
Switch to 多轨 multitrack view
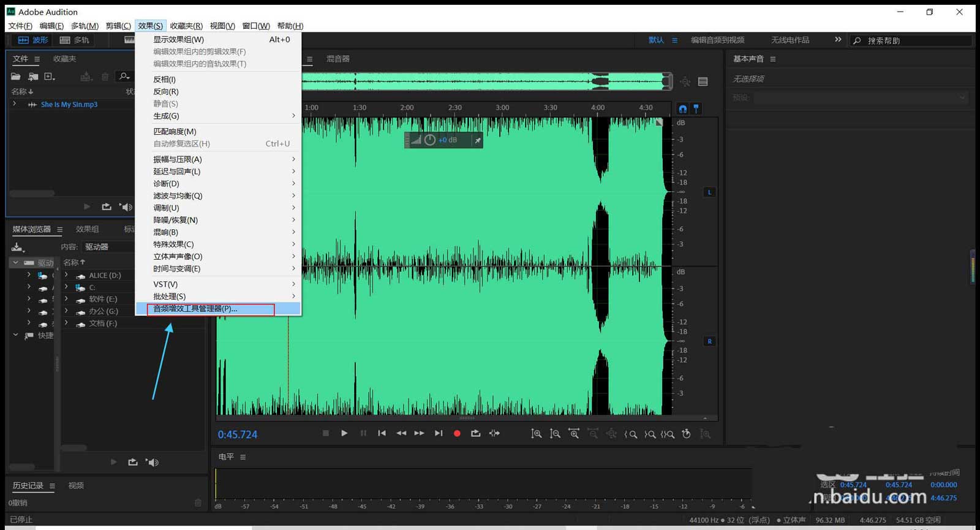[x=75, y=40]
